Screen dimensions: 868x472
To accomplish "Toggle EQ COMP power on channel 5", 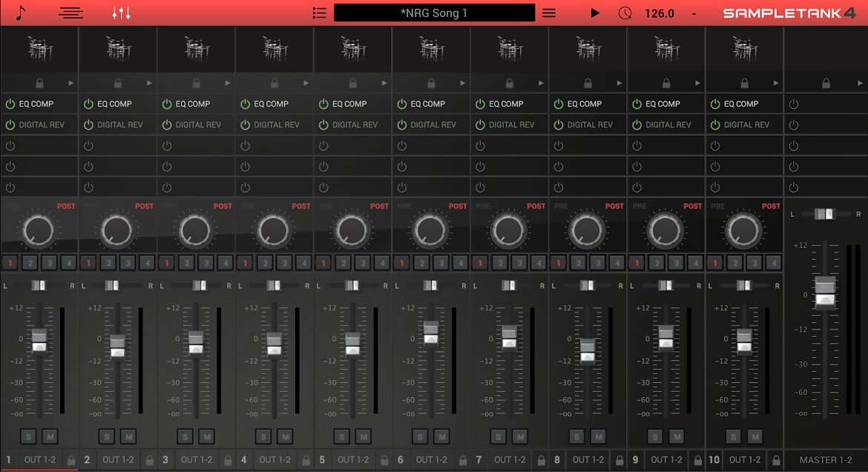I will point(323,104).
